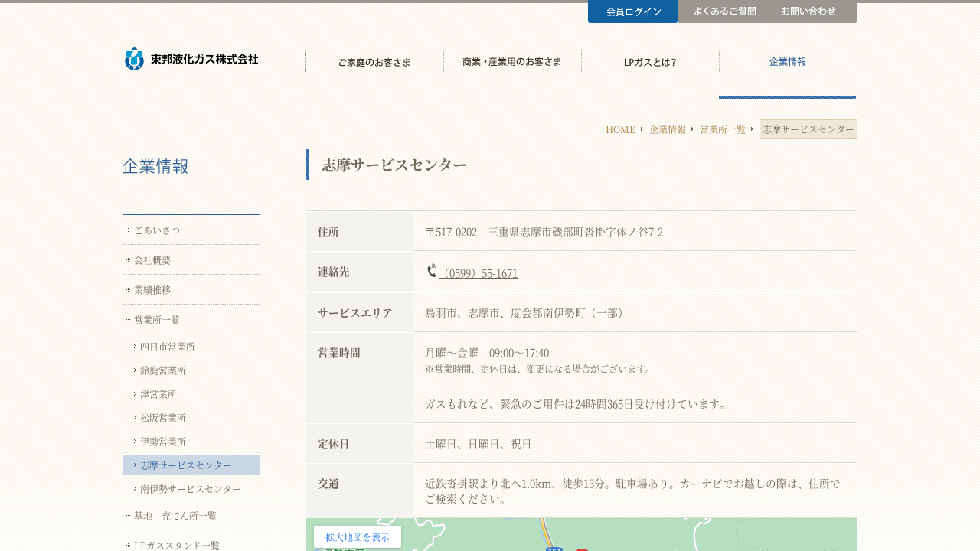
Task: Click the 東邦液化ガス company logo
Action: coord(191,59)
